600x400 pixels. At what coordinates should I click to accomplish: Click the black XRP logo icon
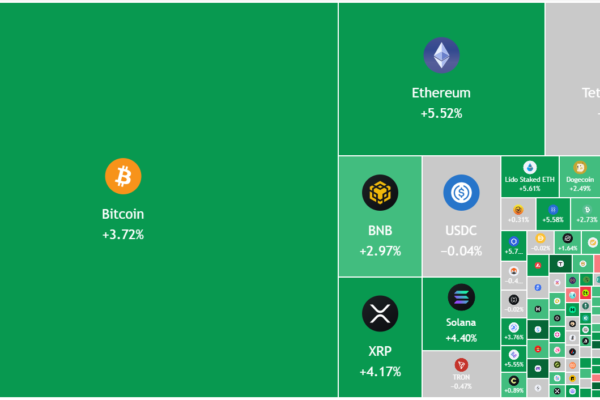click(380, 315)
